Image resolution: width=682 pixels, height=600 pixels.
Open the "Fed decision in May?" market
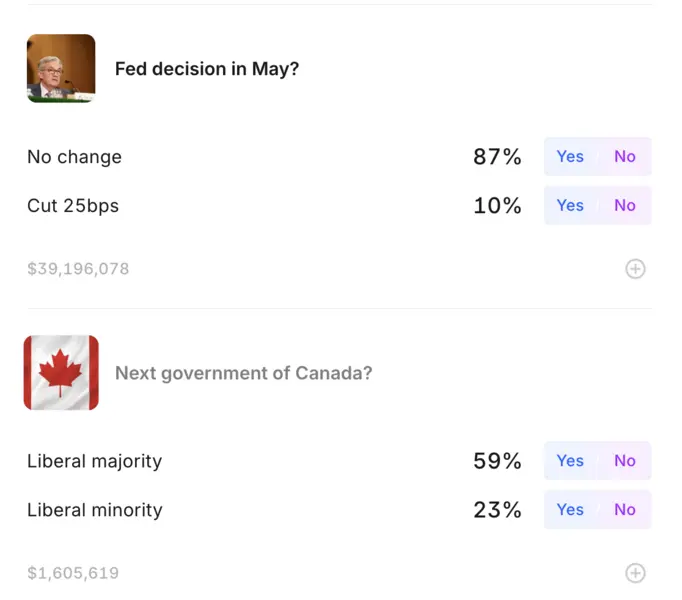(207, 69)
